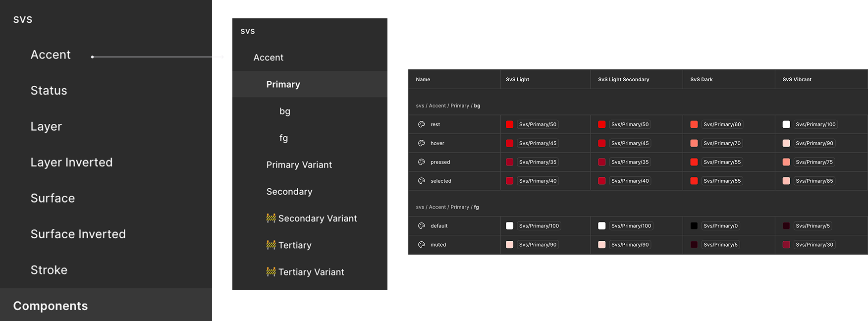Click Svs/Primary/90 chip in hover row

click(x=814, y=143)
